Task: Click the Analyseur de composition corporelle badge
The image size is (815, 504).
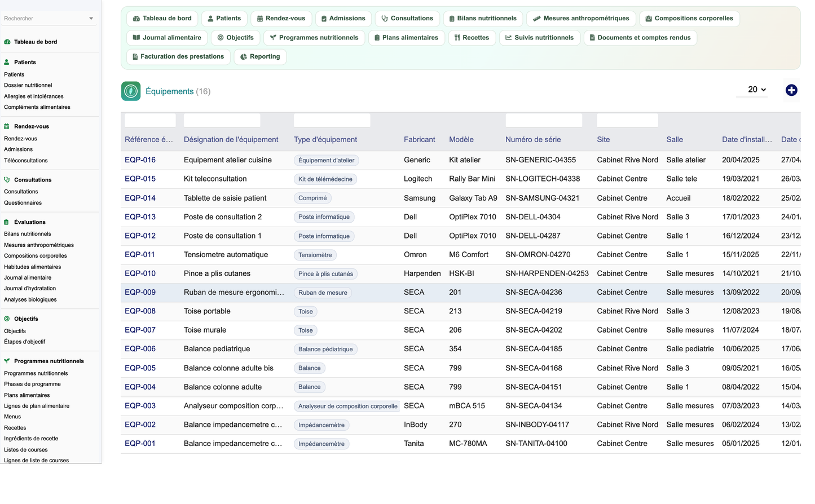Action: pos(347,406)
